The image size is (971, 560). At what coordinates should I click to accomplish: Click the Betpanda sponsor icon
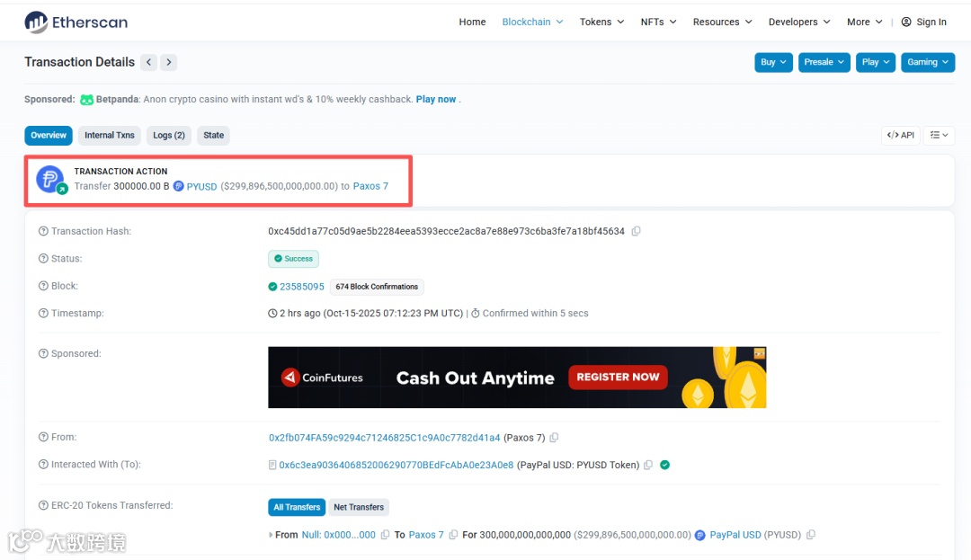pyautogui.click(x=86, y=100)
